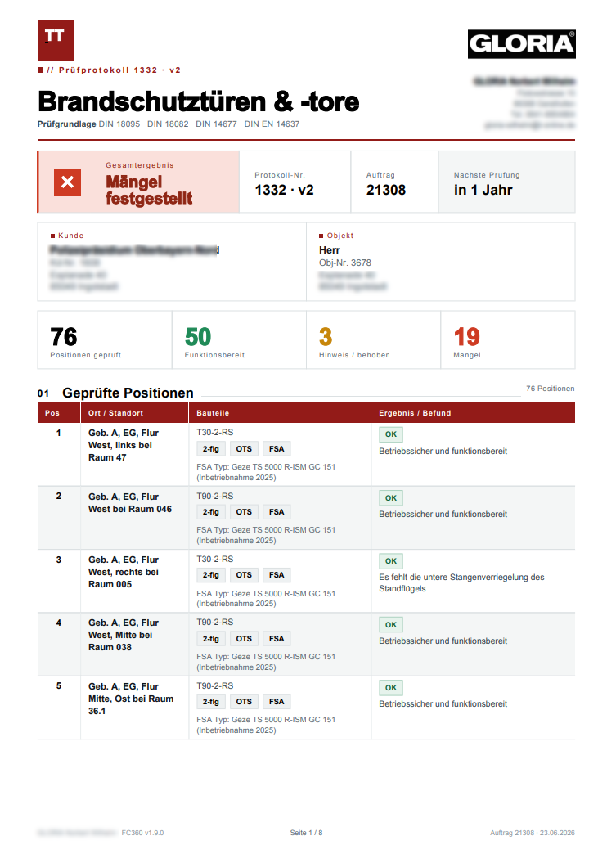
Task: Click the GLORIA brand logo
Action: 521,44
